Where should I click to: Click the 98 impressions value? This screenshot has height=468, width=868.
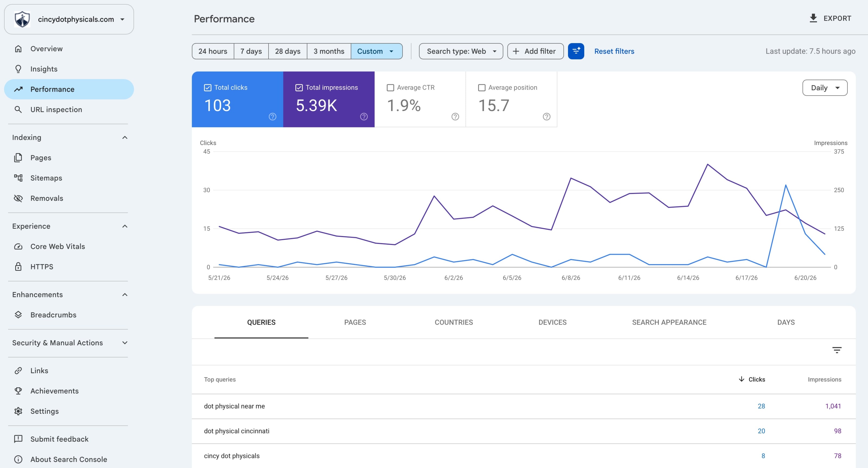pos(837,431)
